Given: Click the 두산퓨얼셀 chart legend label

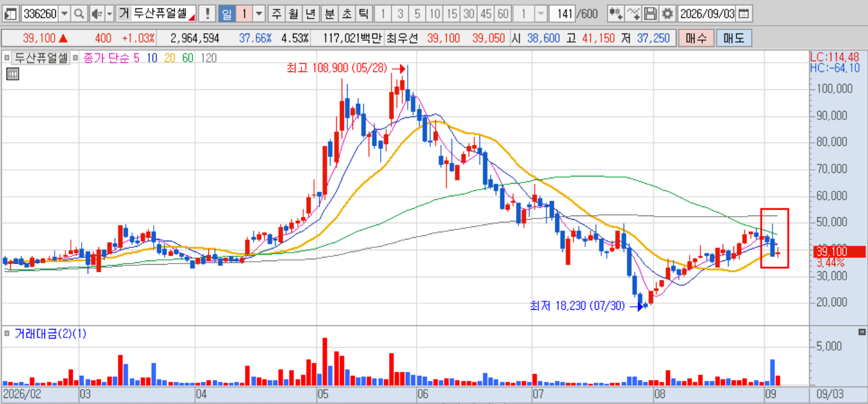Looking at the screenshot, I should [41, 58].
